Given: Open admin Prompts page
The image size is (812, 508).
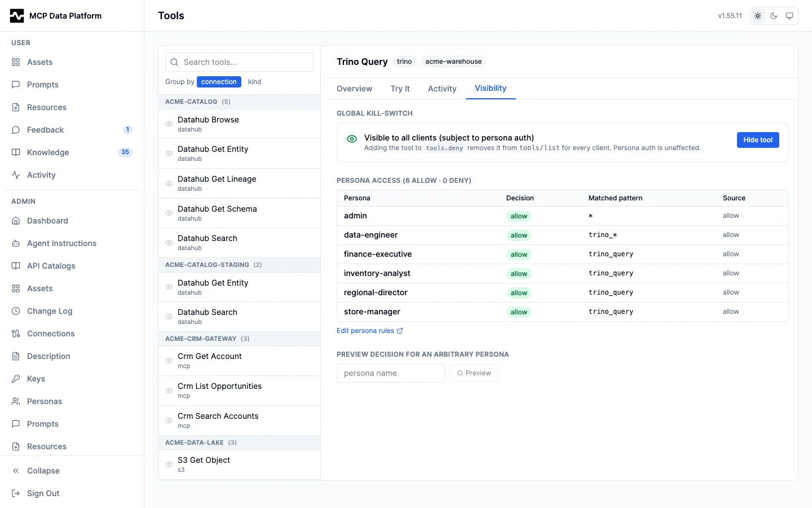Looking at the screenshot, I should click(x=72, y=424).
